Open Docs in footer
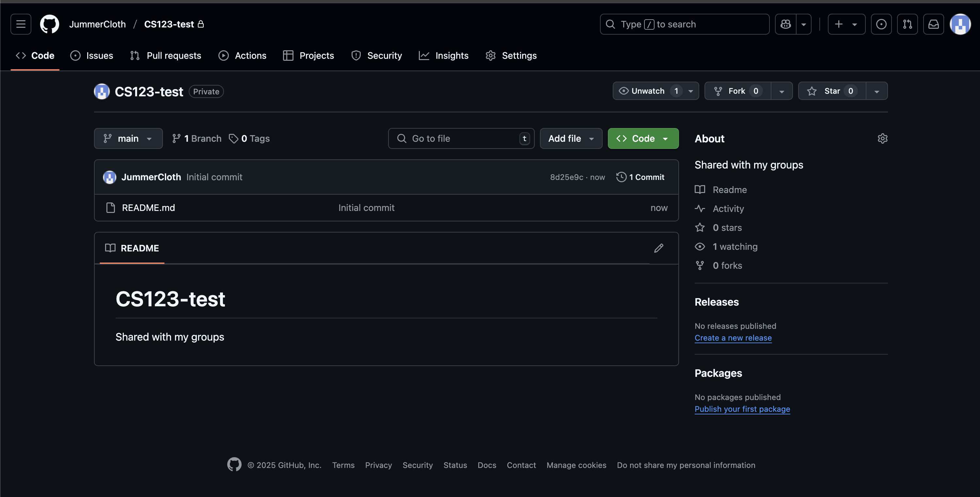980x497 pixels. 487,465
